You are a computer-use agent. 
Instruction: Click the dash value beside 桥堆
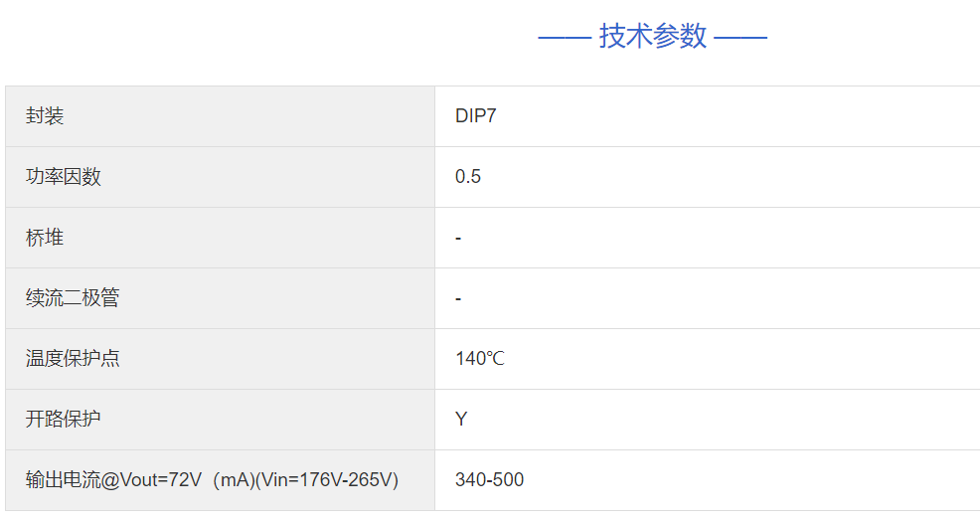[458, 239]
